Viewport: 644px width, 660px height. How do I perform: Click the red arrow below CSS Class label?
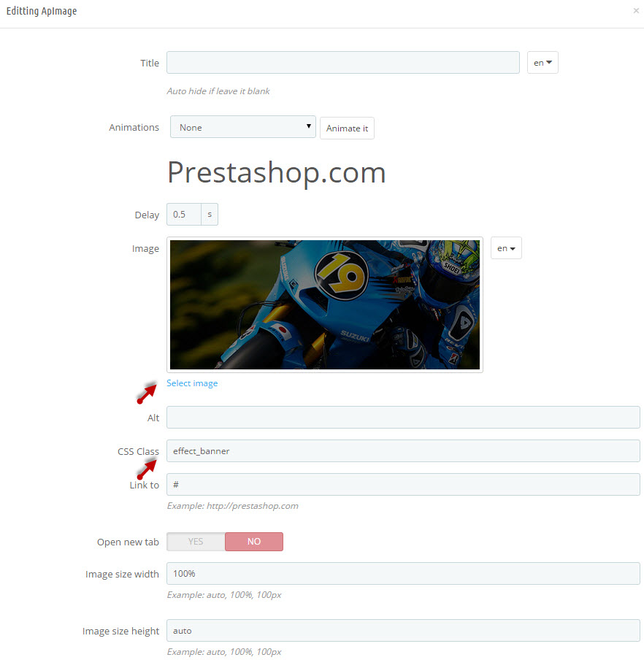[147, 469]
